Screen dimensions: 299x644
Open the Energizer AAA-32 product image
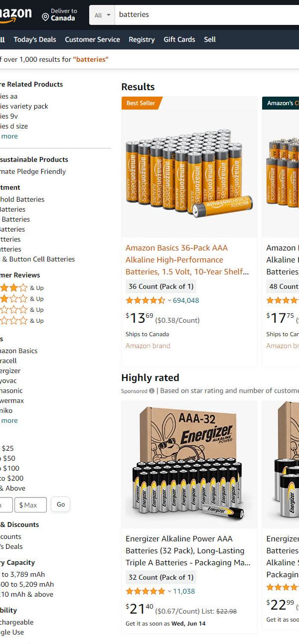(189, 464)
